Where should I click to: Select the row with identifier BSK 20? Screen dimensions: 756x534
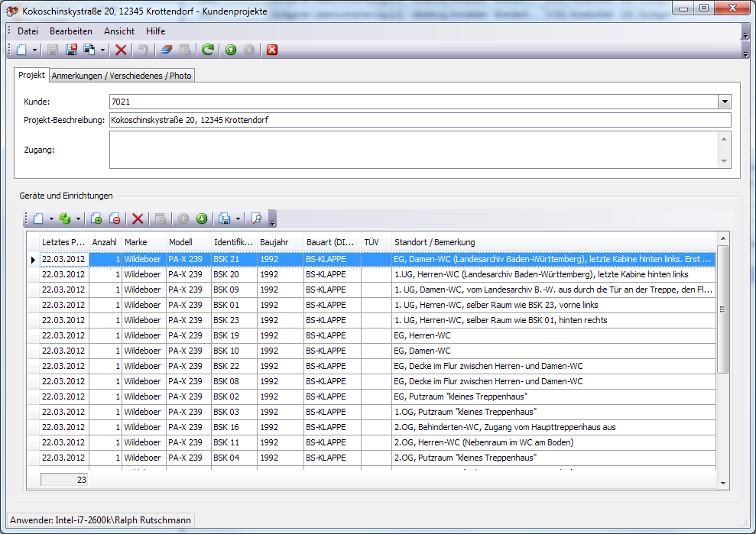pos(371,274)
